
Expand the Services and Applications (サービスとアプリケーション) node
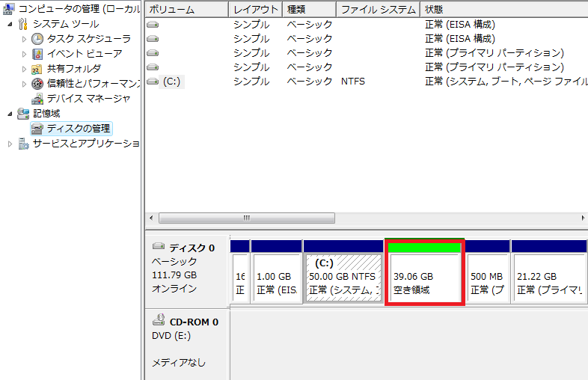(x=10, y=144)
